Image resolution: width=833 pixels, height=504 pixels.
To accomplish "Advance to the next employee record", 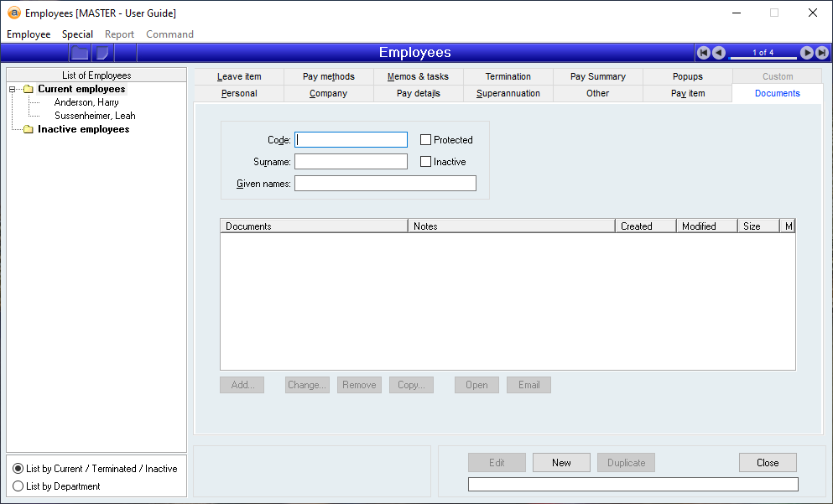I will [807, 53].
